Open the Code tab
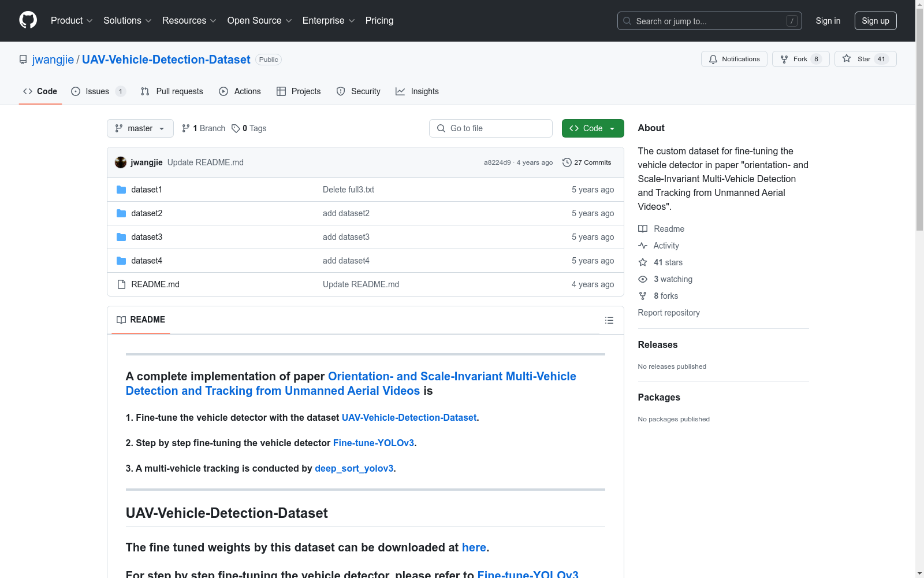Viewport: 924px width, 578px height. coord(40,91)
